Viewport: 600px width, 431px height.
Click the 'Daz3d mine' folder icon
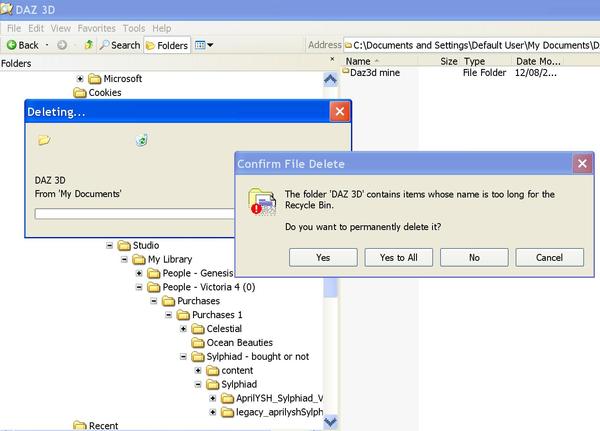346,72
